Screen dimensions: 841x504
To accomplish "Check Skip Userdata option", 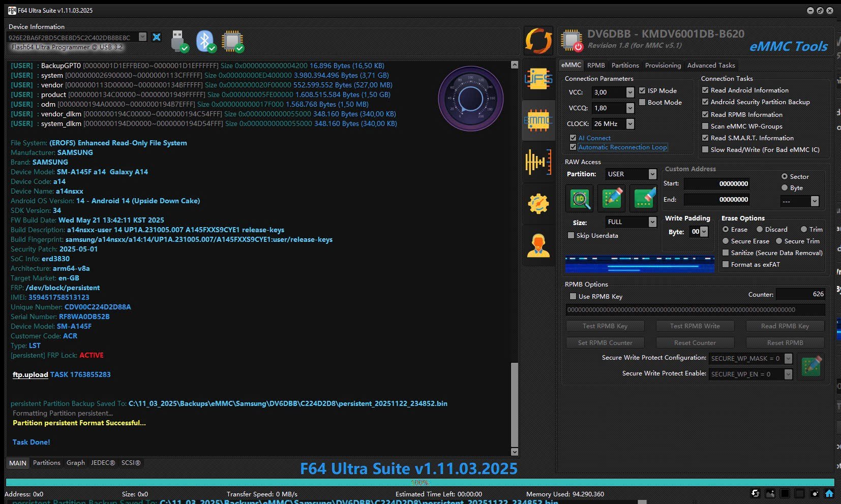I will 571,235.
